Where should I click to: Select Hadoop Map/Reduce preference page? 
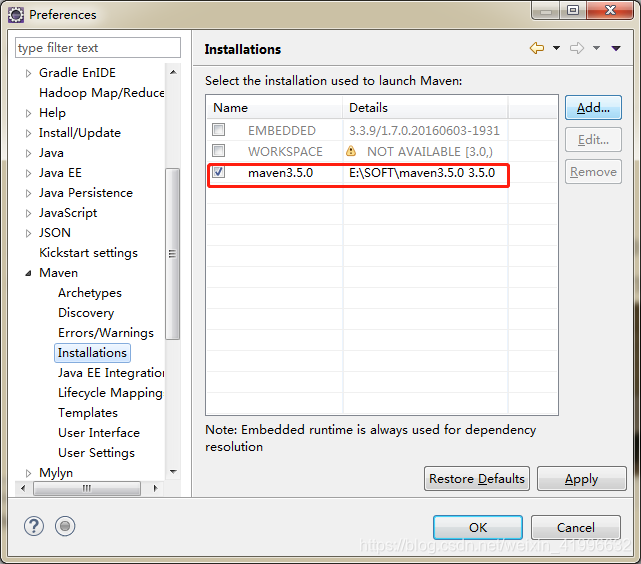click(x=101, y=93)
